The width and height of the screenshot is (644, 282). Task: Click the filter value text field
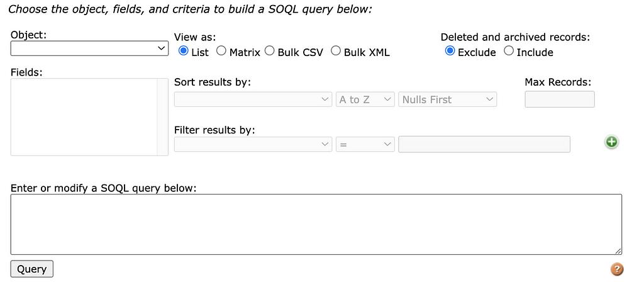pos(484,144)
